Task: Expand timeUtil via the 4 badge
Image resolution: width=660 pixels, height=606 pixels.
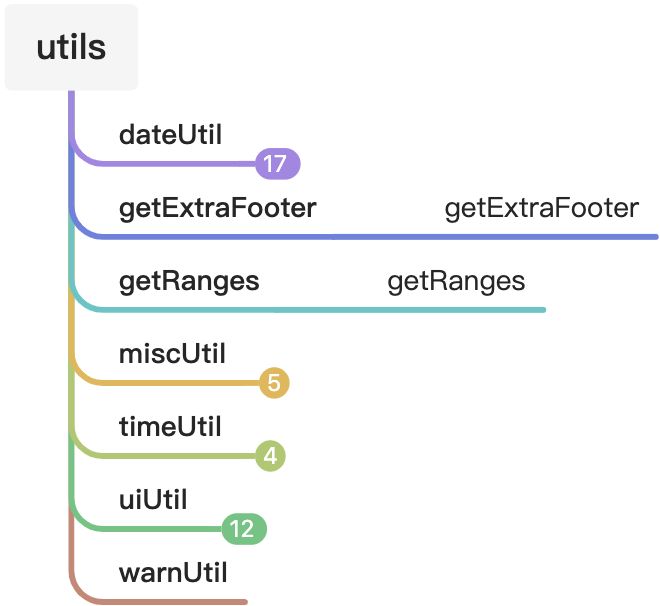Action: pos(270,457)
